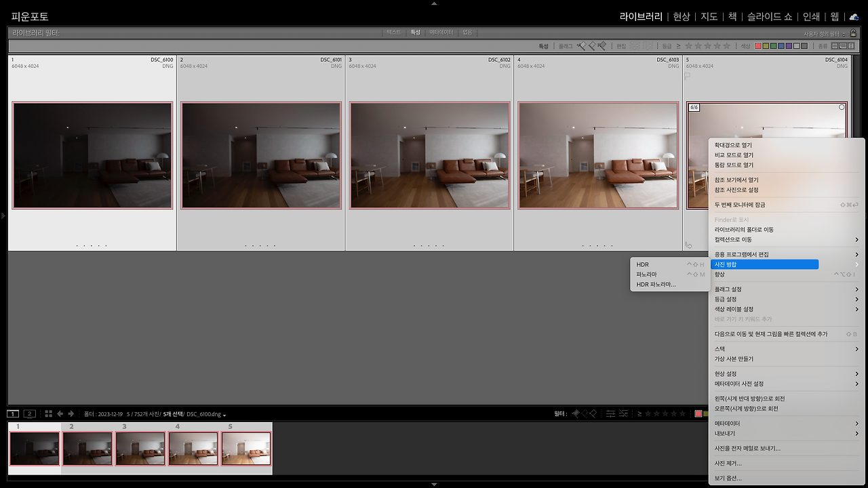This screenshot has width=868, height=488.
Task: Switch to the 인쇄 (Print) module
Action: 811,17
